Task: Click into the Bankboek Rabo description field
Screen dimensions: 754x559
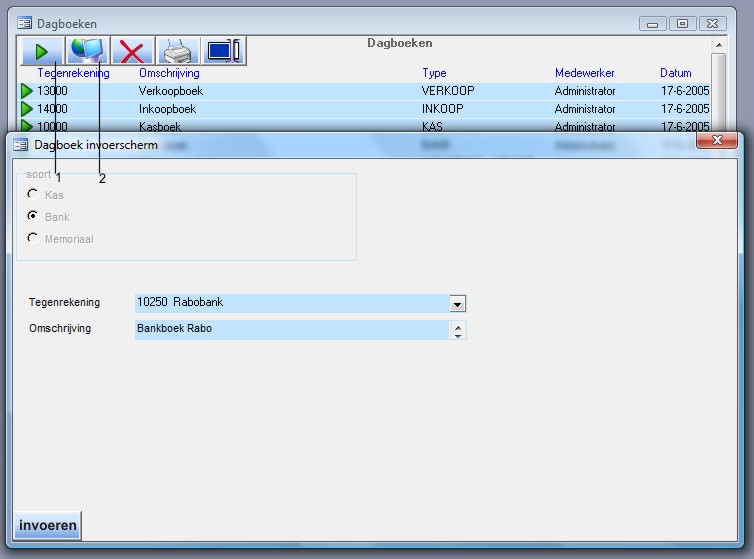Action: pos(290,329)
